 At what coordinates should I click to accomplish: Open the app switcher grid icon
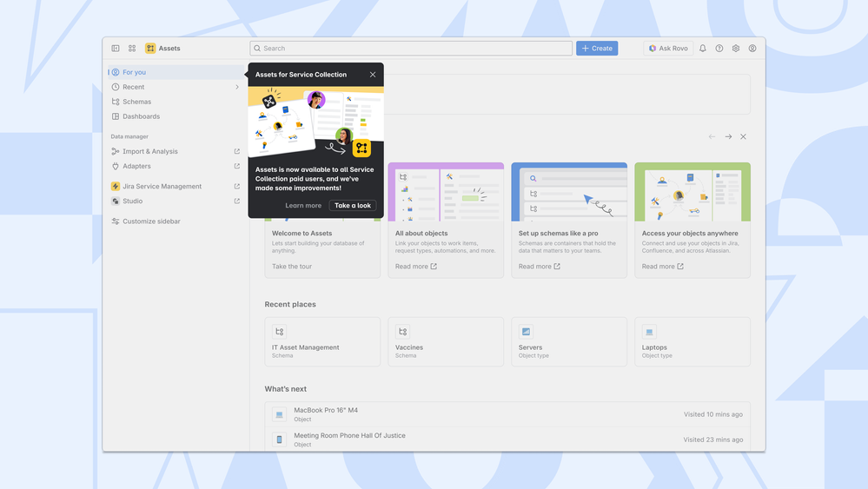(x=132, y=49)
